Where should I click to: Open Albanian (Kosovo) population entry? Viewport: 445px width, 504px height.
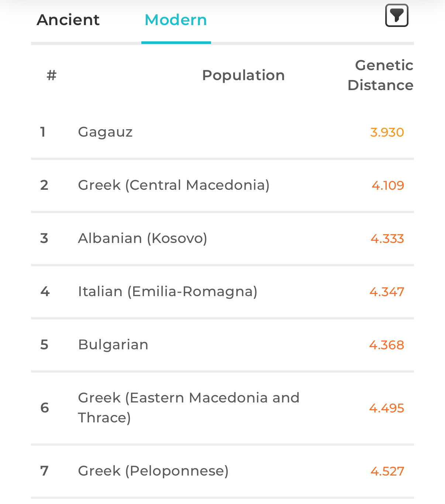(222, 239)
